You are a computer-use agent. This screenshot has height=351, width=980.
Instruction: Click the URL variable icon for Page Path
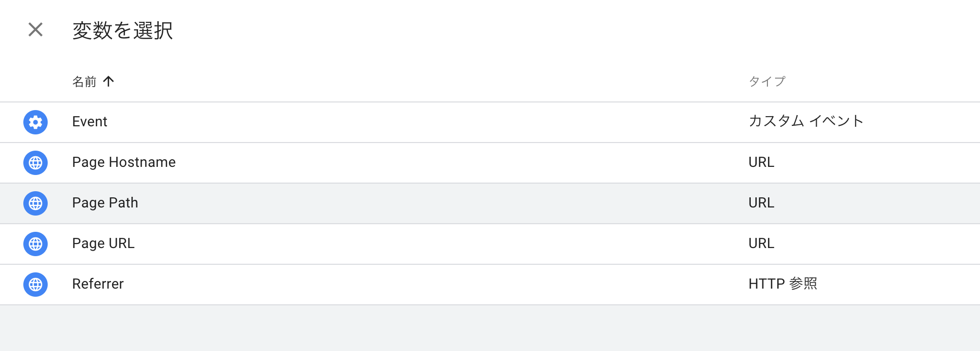pos(35,203)
